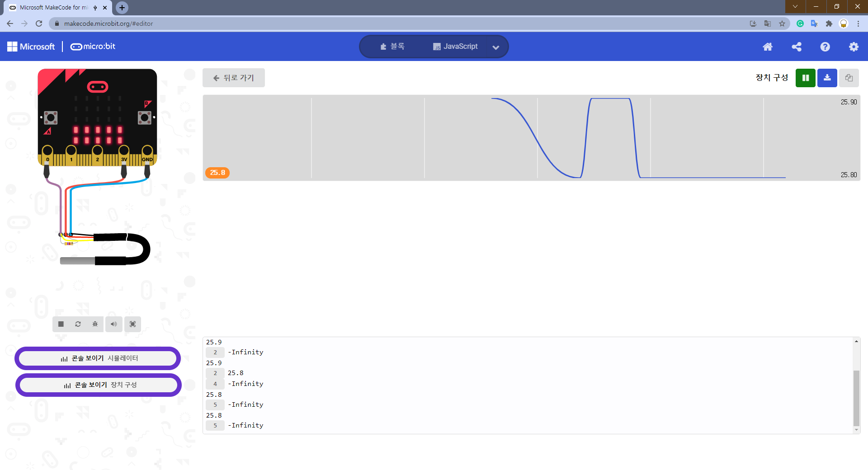This screenshot has width=868, height=470.
Task: Go to MakeCode home screen
Action: pyautogui.click(x=768, y=47)
